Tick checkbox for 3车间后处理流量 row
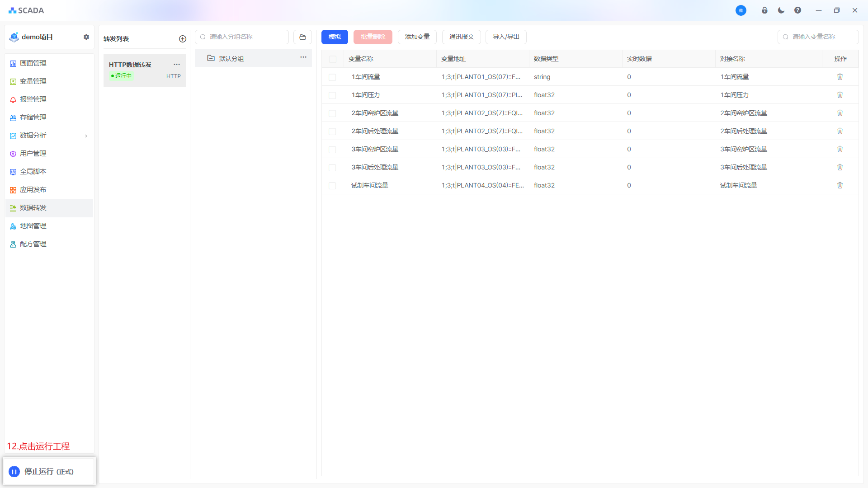The image size is (868, 488). click(332, 168)
